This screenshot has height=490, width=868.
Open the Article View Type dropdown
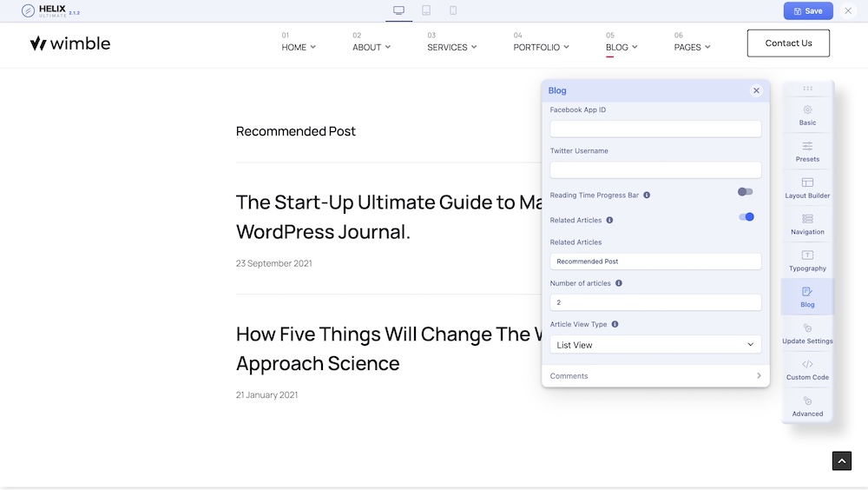pos(655,345)
